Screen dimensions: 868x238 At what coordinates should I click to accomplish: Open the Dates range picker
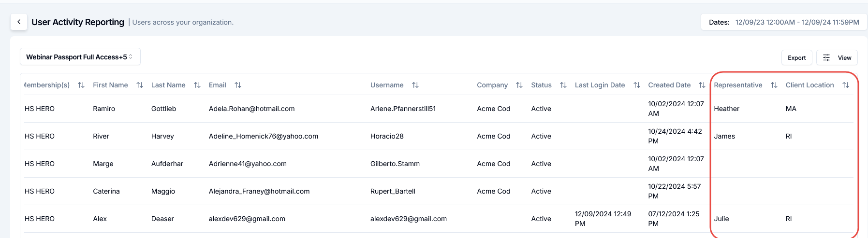point(784,22)
